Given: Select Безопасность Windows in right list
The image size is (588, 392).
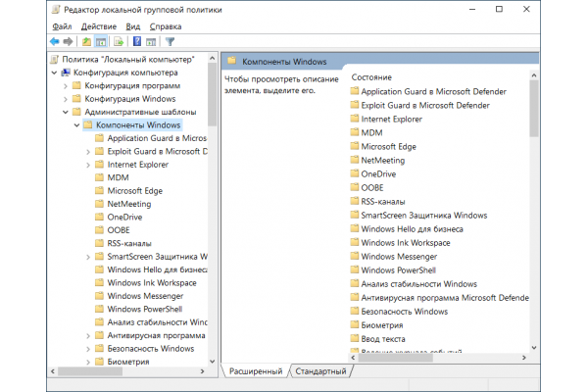Looking at the screenshot, I should (x=404, y=312).
